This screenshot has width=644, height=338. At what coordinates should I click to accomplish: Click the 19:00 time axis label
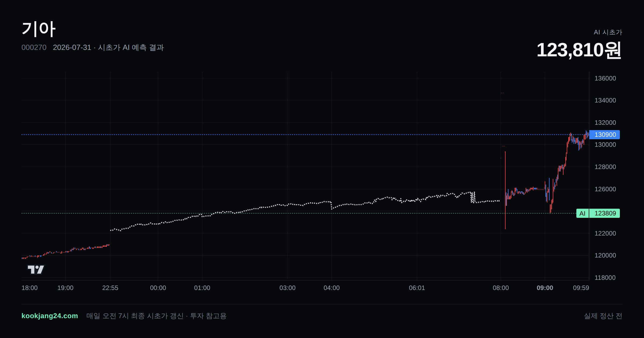65,288
